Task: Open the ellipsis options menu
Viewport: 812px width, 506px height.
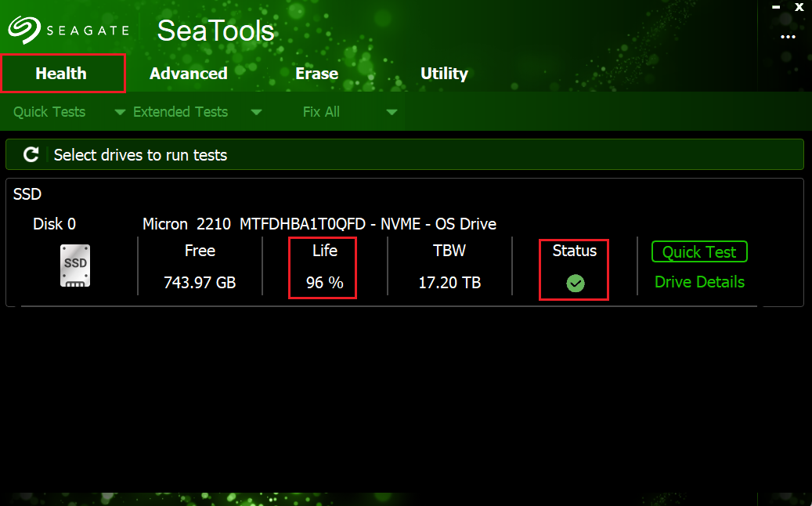Action: point(788,37)
